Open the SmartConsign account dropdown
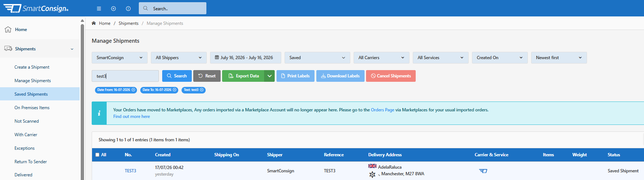644x180 pixels. coord(119,58)
